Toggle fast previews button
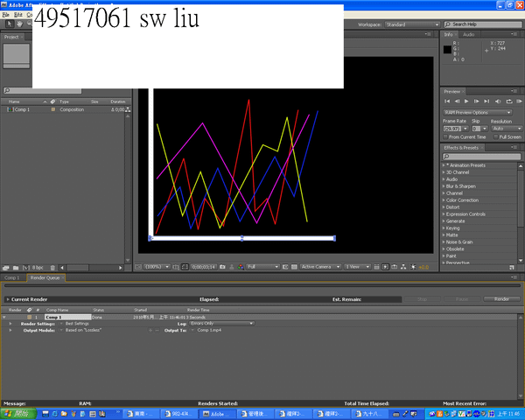 (x=385, y=267)
